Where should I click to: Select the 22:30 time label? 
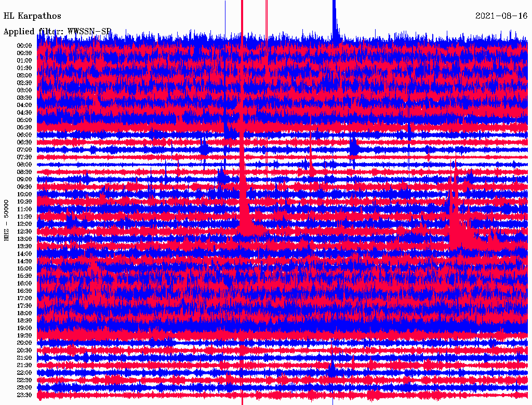24,380
